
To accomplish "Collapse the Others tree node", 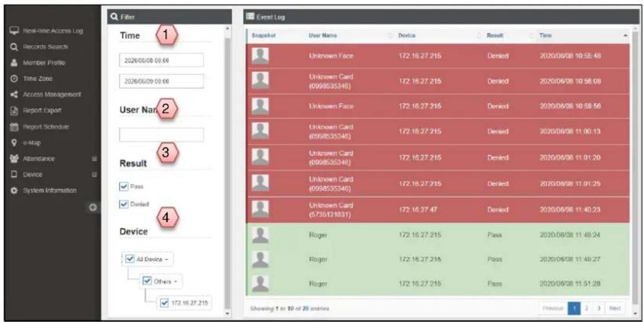I will point(175,282).
